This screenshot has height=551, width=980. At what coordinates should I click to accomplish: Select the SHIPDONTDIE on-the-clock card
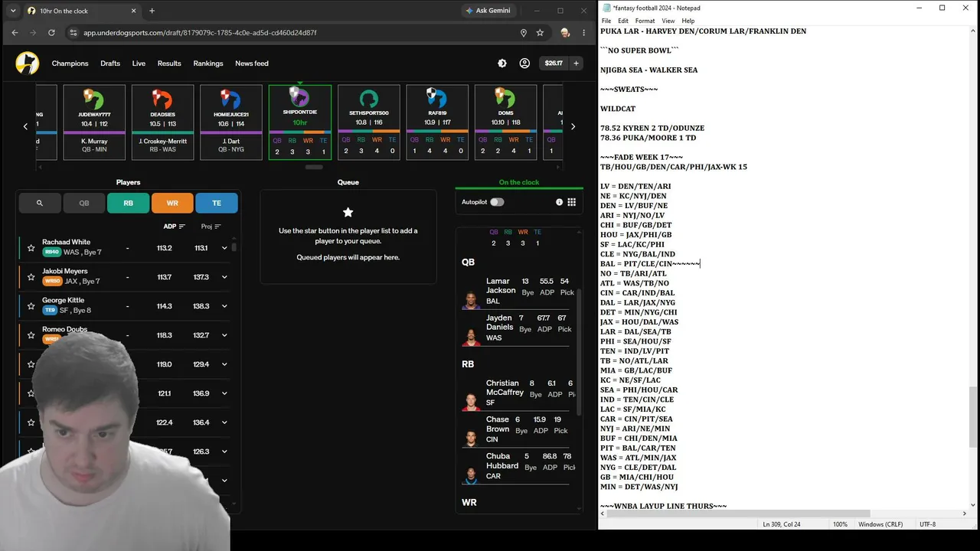pyautogui.click(x=300, y=122)
